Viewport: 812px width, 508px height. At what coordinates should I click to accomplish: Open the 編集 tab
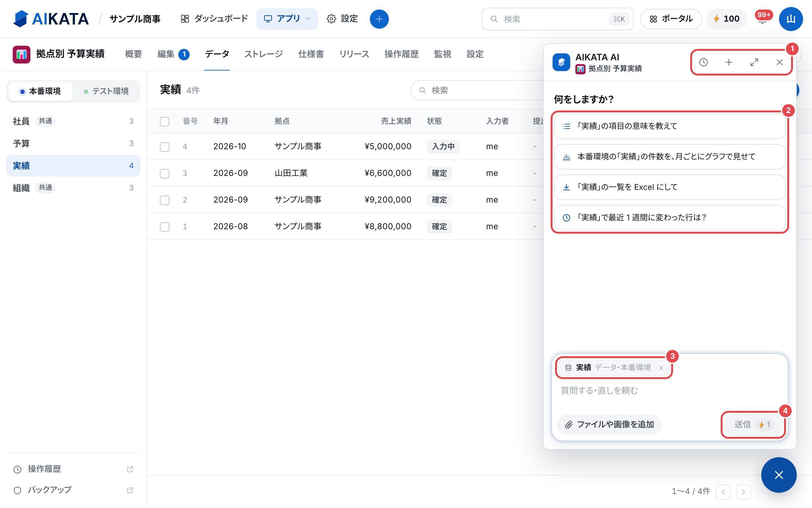click(174, 54)
